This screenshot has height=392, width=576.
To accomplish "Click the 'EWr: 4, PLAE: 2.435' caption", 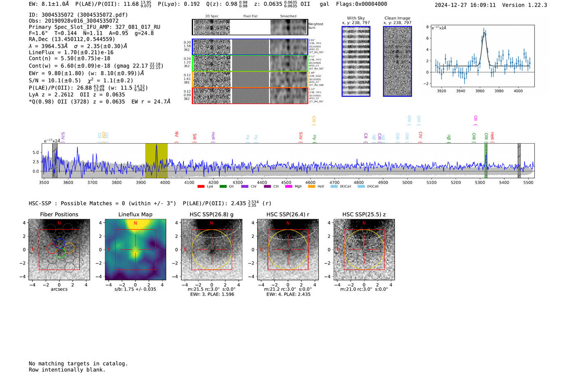I will tap(288, 295).
